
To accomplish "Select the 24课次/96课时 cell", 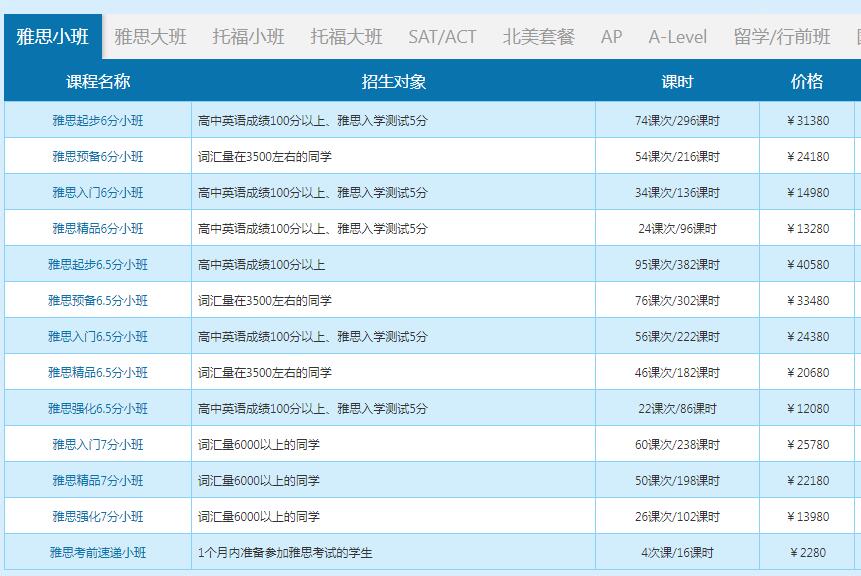I will [677, 228].
